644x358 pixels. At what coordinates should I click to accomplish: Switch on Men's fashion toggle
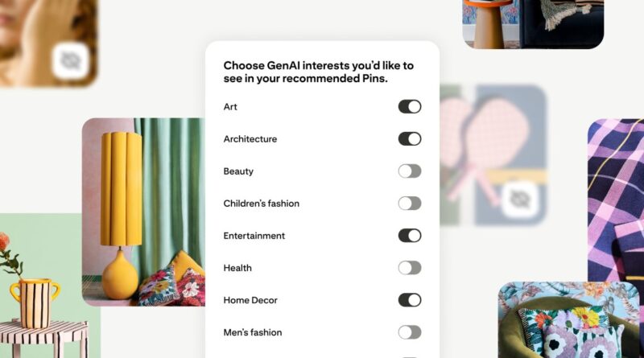[410, 332]
